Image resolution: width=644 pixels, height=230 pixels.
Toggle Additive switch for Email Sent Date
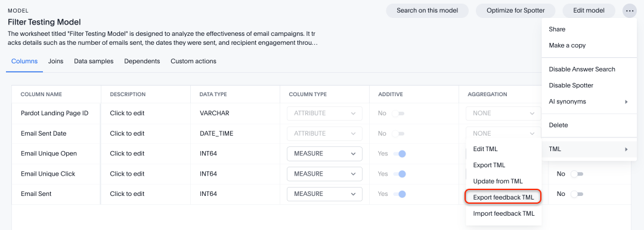point(398,133)
